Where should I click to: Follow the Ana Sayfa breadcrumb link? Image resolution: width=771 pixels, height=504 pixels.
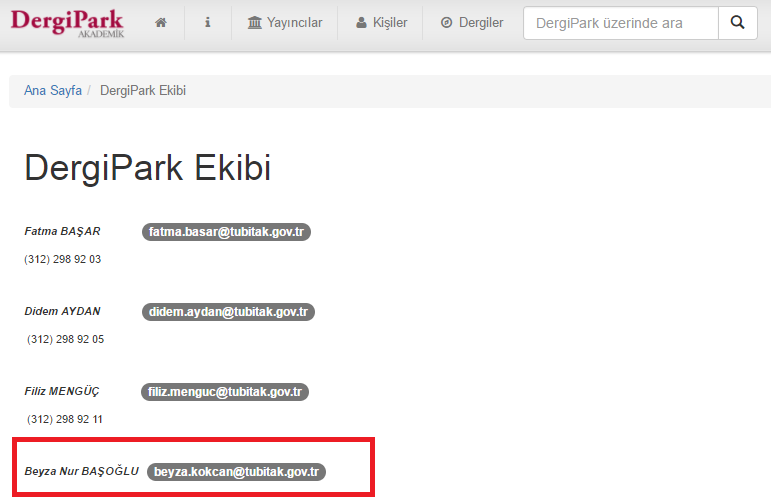tap(53, 91)
